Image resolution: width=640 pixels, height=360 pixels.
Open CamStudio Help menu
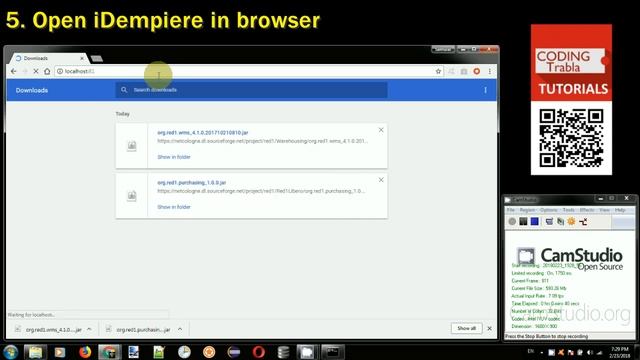coord(620,210)
